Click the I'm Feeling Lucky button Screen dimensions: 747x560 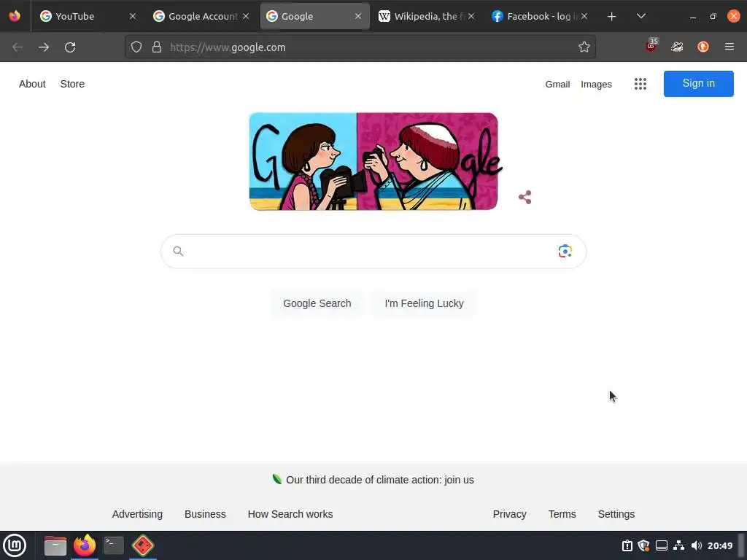(424, 303)
